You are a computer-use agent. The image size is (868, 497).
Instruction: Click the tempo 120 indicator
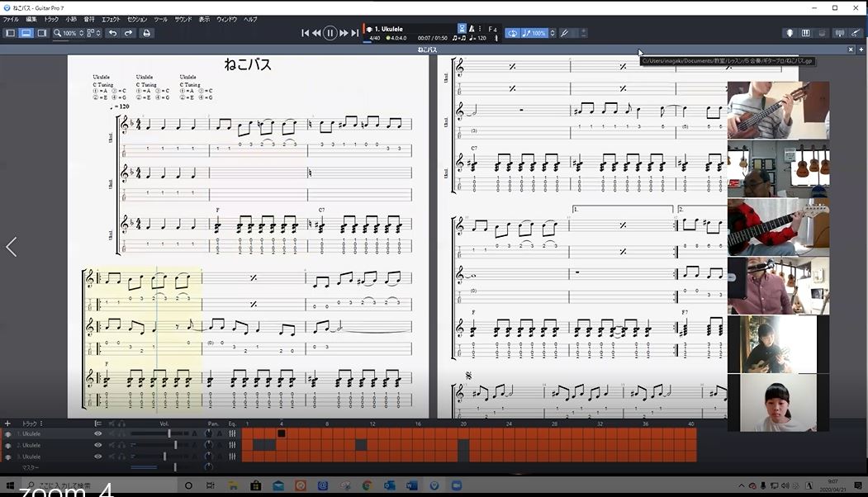pyautogui.click(x=477, y=38)
